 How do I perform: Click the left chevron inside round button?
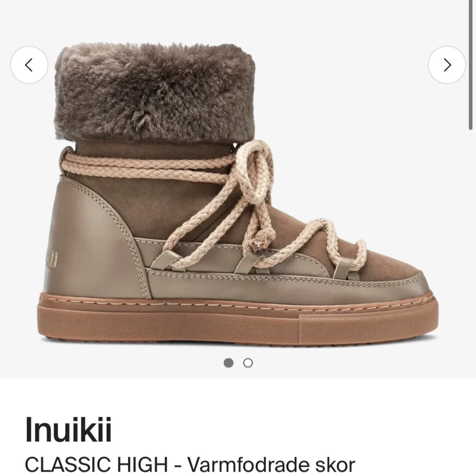pyautogui.click(x=28, y=65)
